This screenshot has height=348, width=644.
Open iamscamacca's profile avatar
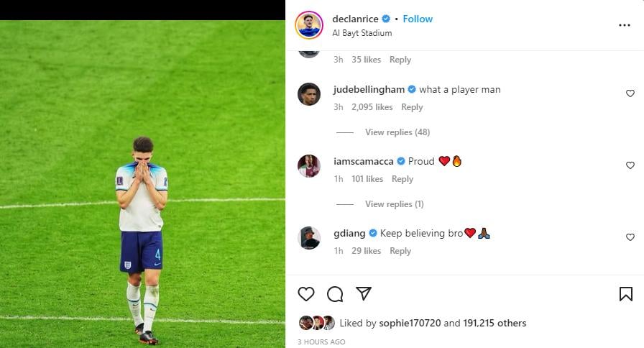pyautogui.click(x=309, y=166)
